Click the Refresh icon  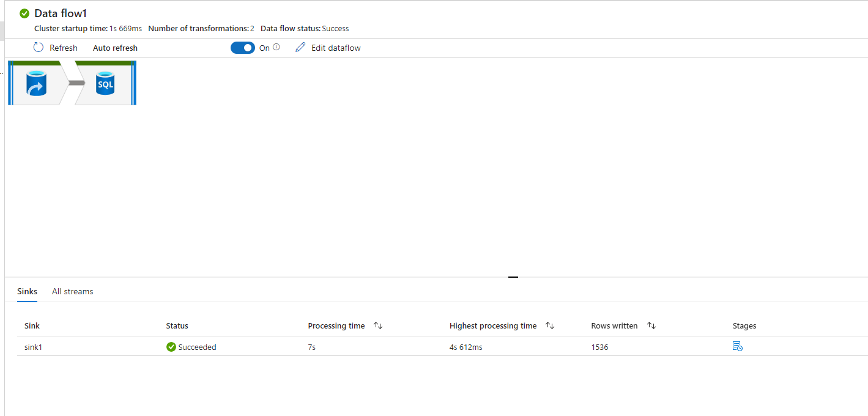point(38,47)
